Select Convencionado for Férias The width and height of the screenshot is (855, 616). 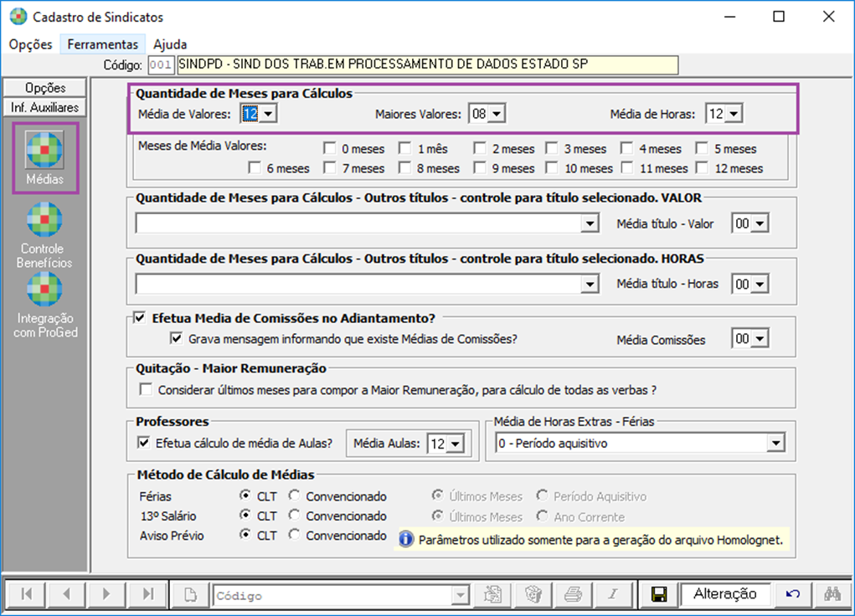(x=295, y=495)
